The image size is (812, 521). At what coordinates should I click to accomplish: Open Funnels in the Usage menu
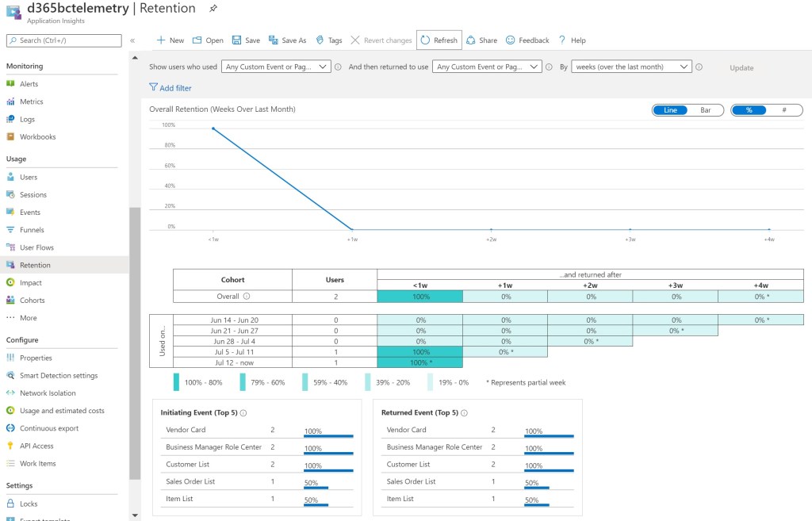[x=32, y=230]
